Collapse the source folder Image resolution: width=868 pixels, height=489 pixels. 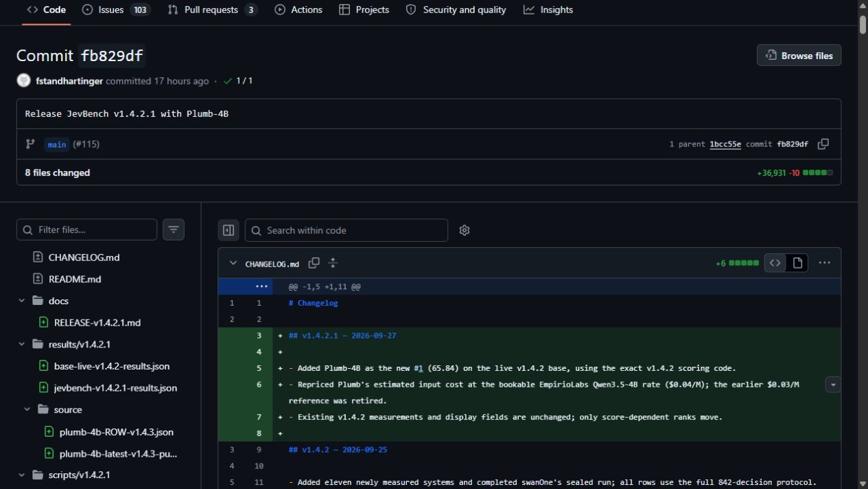[27, 409]
